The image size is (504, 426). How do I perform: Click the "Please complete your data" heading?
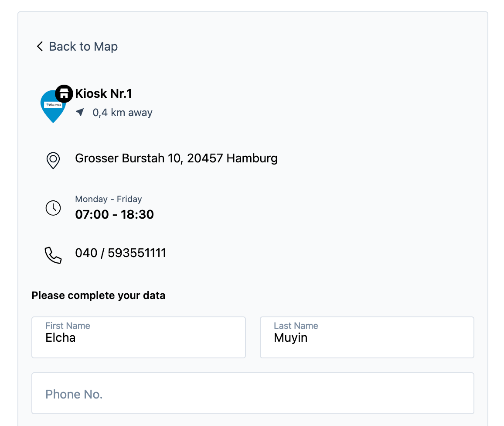[x=99, y=295]
